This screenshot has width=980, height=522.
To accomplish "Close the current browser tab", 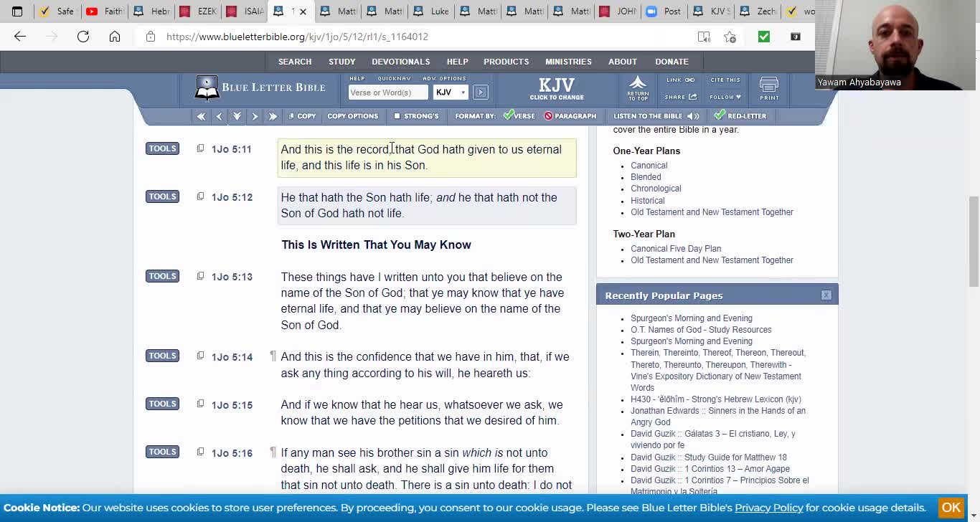I will point(303,11).
